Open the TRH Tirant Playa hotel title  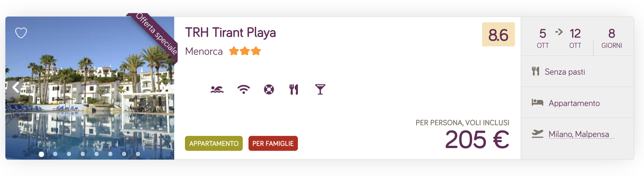coord(230,33)
